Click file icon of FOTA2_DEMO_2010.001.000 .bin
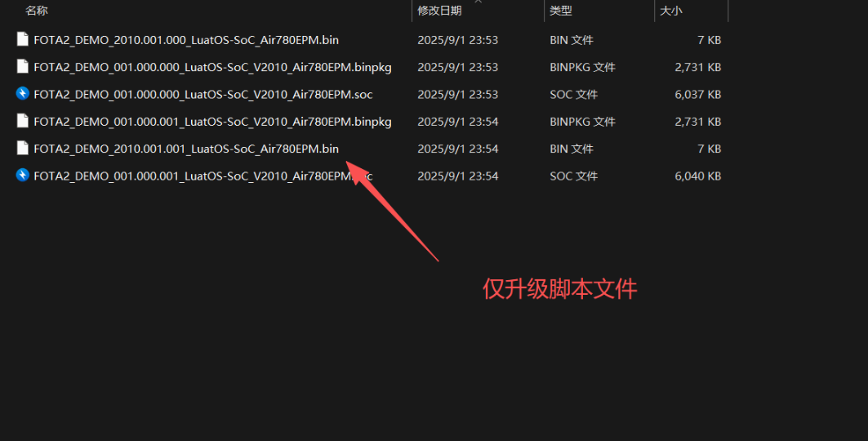868x441 pixels. tap(23, 39)
